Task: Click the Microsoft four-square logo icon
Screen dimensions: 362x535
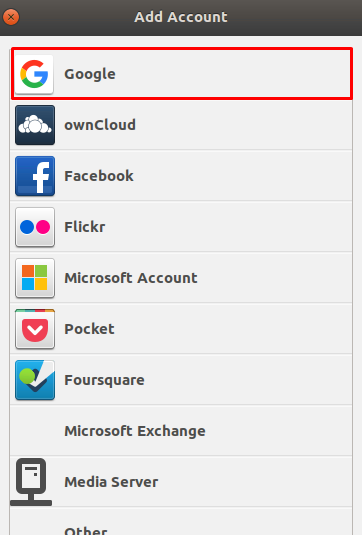Action: point(35,278)
